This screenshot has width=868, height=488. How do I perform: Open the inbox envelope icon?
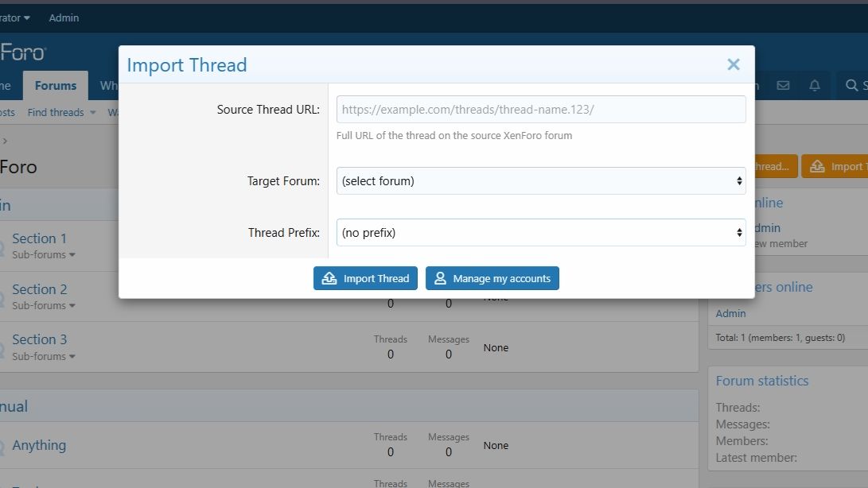click(x=783, y=85)
